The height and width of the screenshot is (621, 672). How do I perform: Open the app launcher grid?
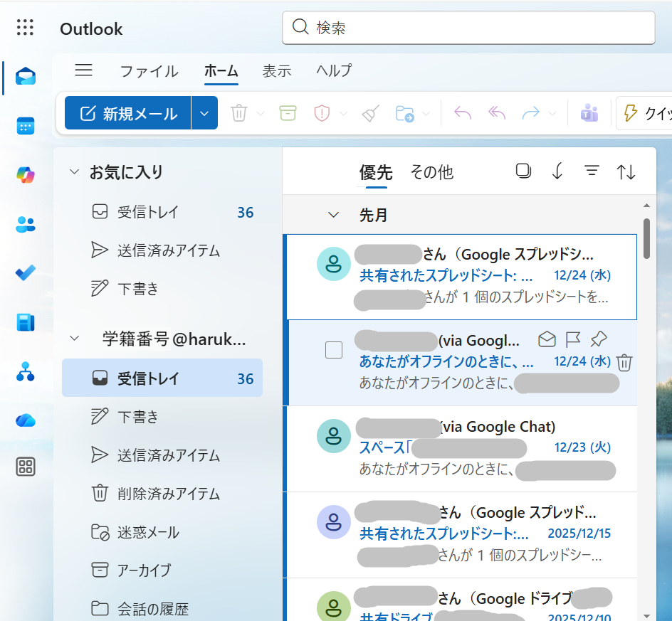point(25,28)
